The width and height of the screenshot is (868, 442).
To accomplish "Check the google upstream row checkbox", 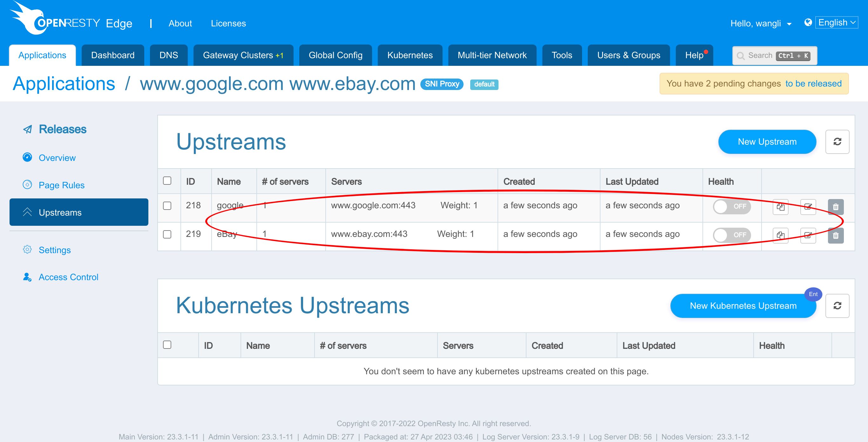I will click(x=167, y=206).
